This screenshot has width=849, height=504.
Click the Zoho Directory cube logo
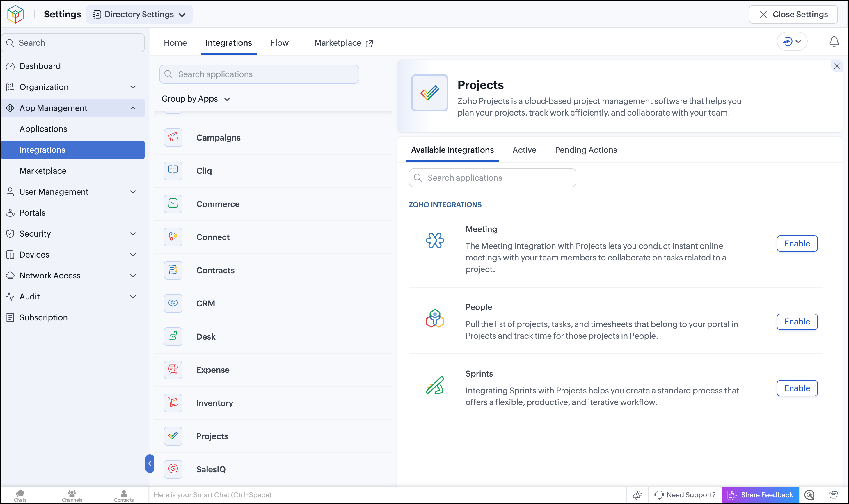pyautogui.click(x=15, y=14)
